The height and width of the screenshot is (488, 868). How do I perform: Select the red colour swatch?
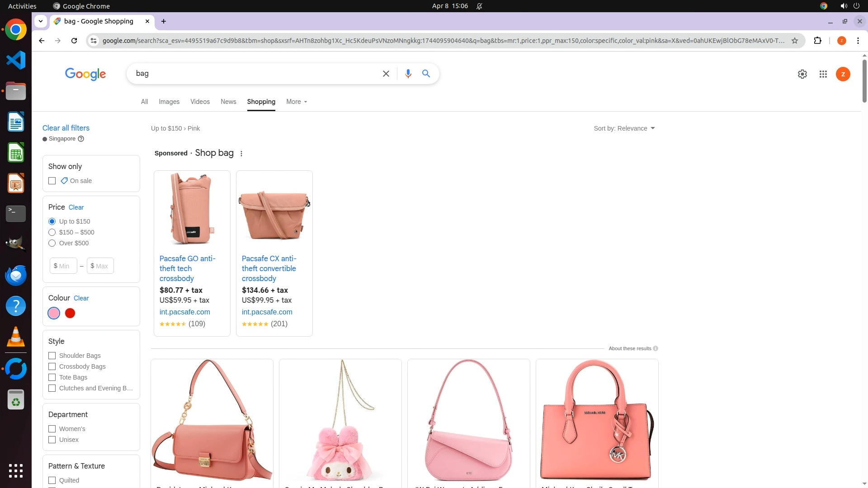(x=70, y=313)
